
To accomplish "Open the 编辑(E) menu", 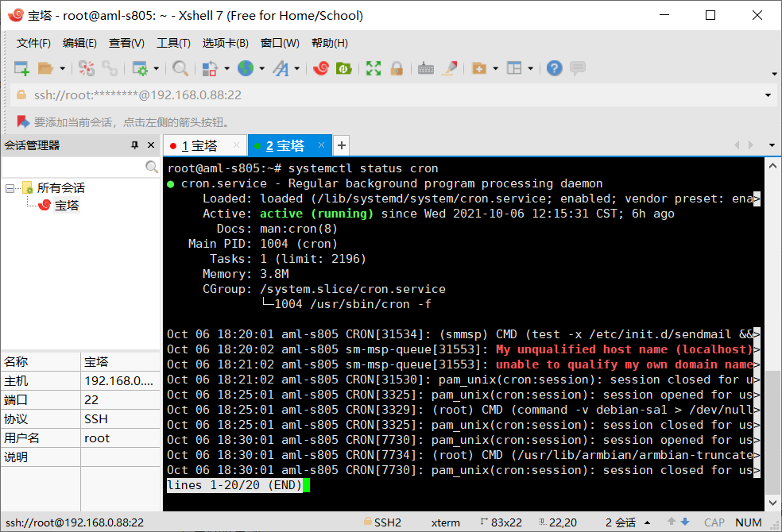I will point(79,44).
